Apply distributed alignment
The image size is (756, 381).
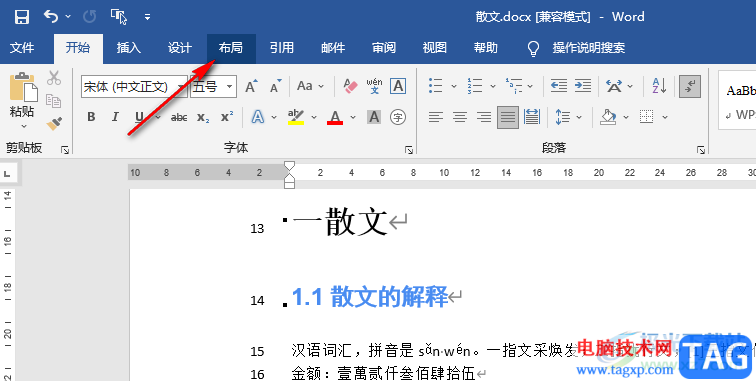point(532,117)
